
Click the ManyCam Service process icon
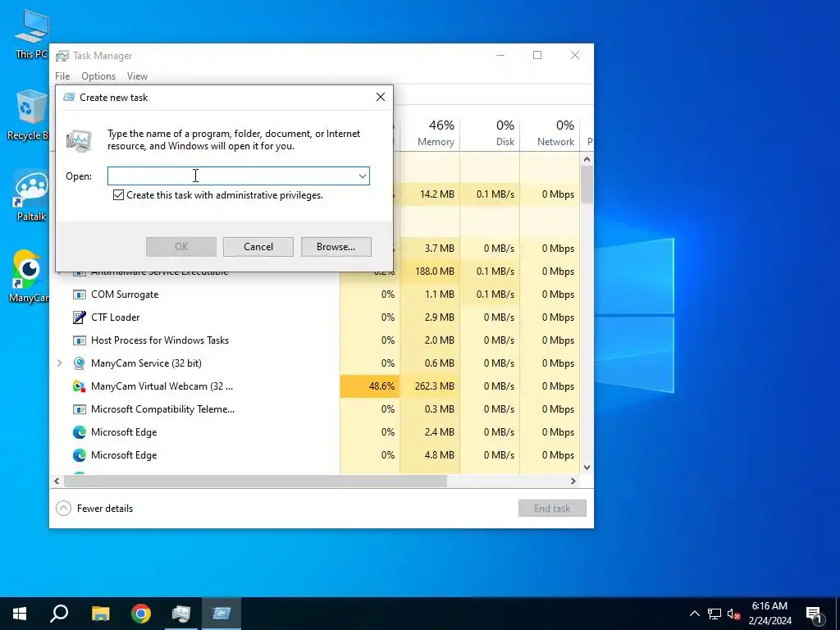tap(80, 363)
